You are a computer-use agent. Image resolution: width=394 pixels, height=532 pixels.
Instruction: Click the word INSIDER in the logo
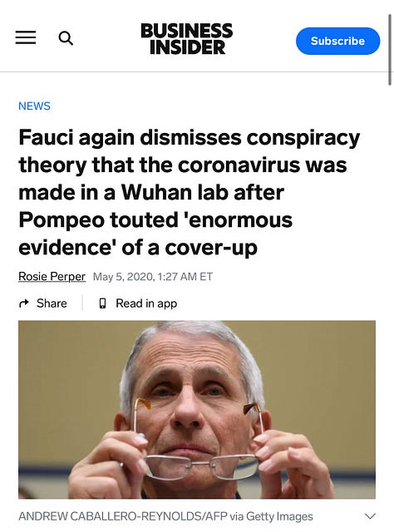click(x=187, y=47)
